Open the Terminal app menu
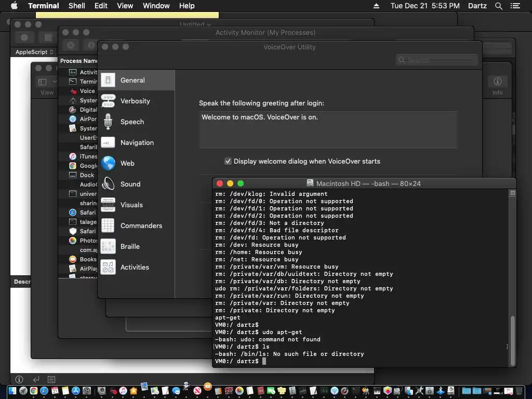Viewport: 532px width, 399px height. point(44,6)
